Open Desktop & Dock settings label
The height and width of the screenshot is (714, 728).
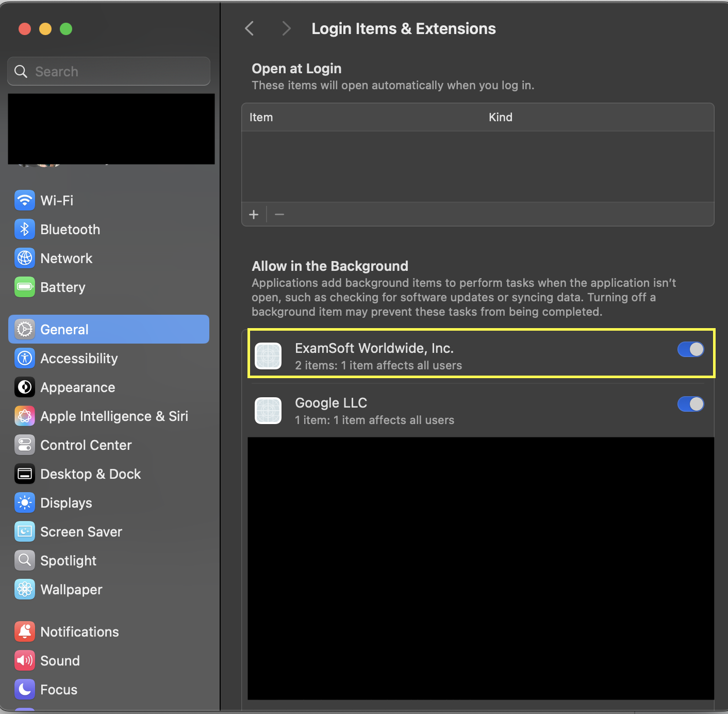[91, 474]
